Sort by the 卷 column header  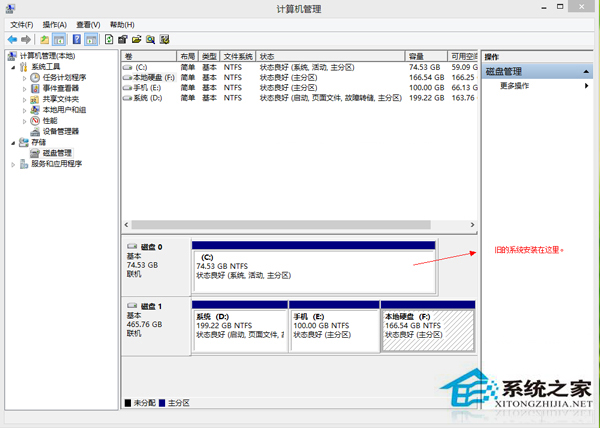(149, 56)
